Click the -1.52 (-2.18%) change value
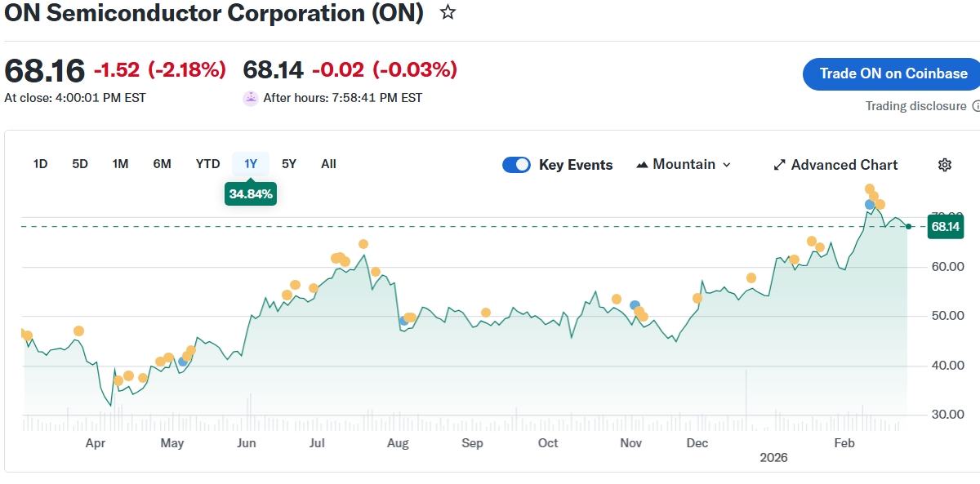 pos(160,70)
